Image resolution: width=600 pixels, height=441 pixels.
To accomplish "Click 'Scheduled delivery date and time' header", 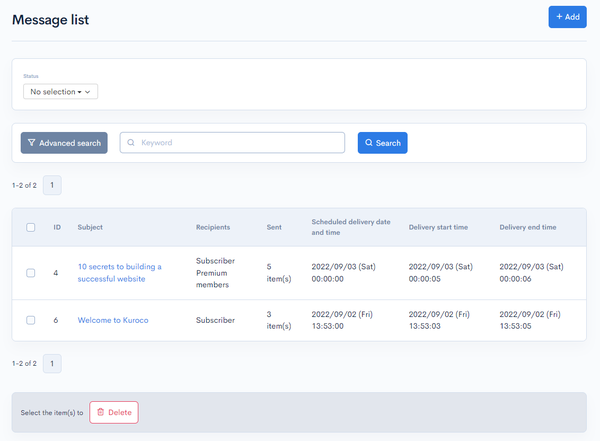I will (351, 227).
